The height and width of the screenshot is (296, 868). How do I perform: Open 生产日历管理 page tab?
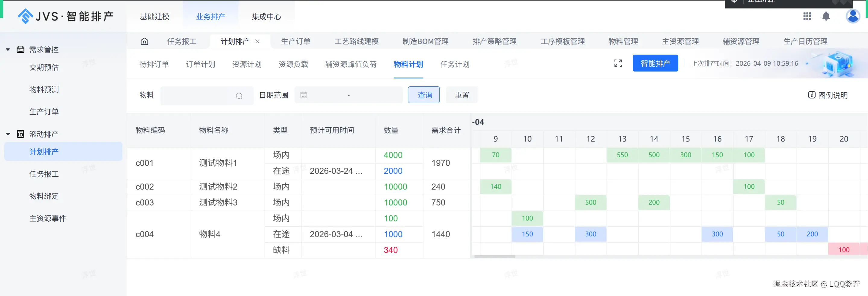pos(805,41)
